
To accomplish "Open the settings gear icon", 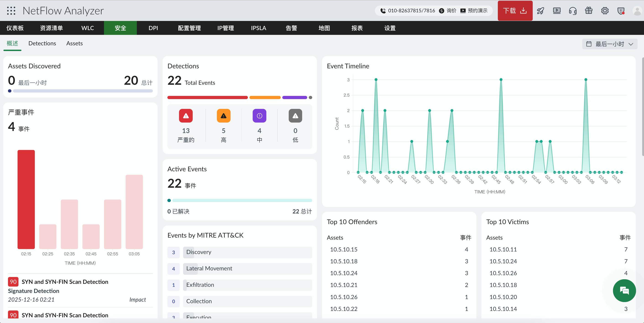I will coord(605,10).
